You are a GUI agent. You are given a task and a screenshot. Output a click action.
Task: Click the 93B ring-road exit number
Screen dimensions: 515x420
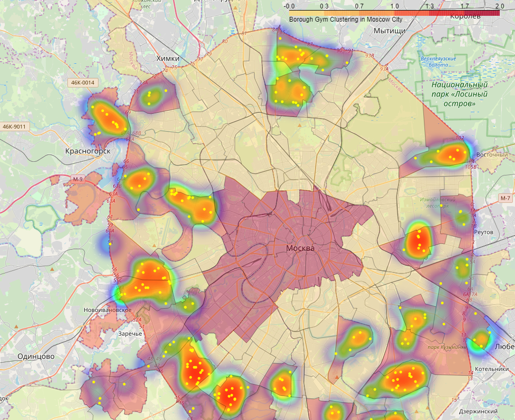(370, 55)
